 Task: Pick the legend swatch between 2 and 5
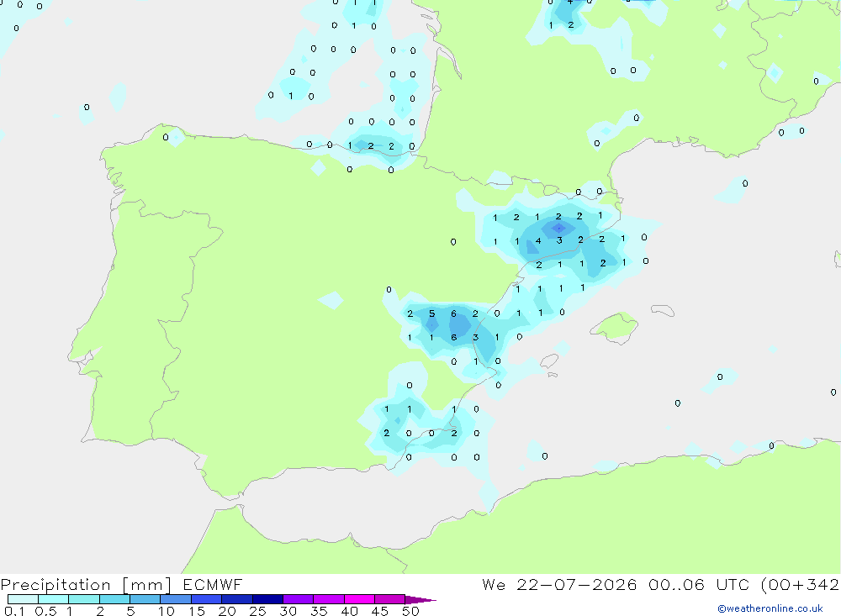coord(114,599)
